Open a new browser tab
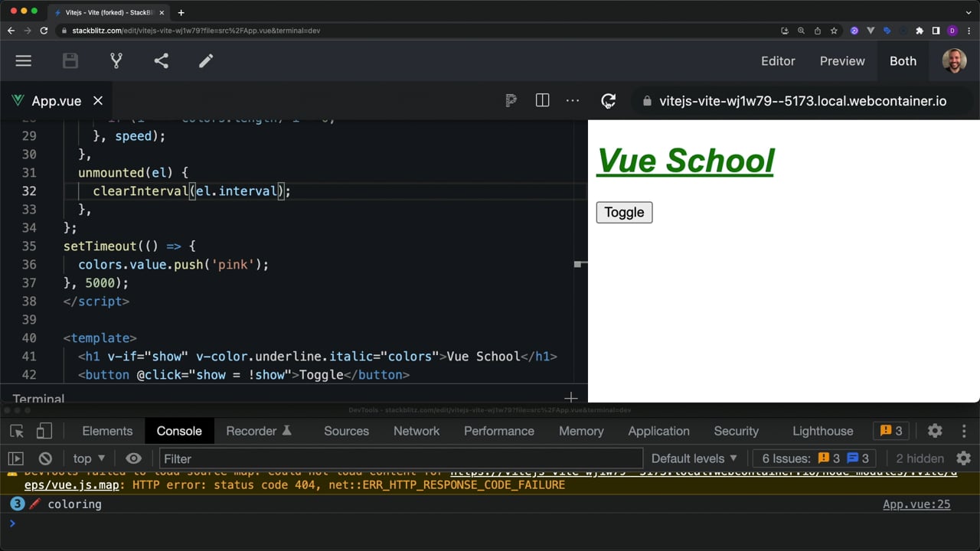980x551 pixels. pos(181,12)
